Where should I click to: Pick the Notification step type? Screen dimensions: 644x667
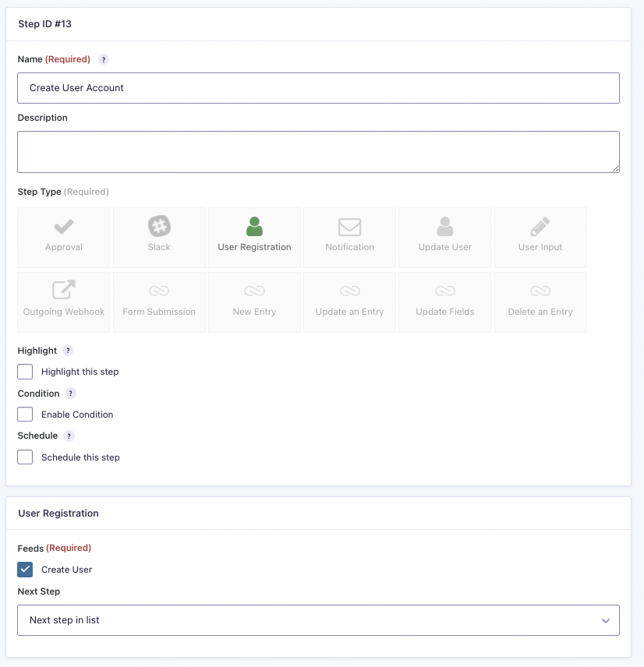pos(349,237)
